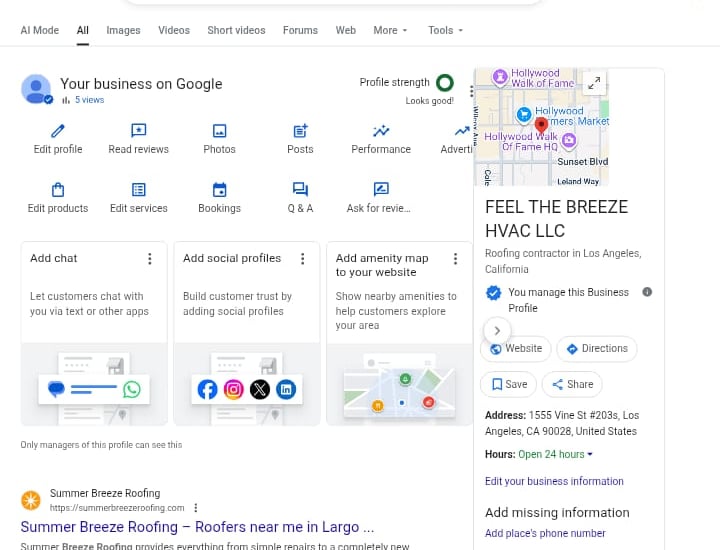
Task: Click the info icon beside manage profile
Action: point(647,292)
